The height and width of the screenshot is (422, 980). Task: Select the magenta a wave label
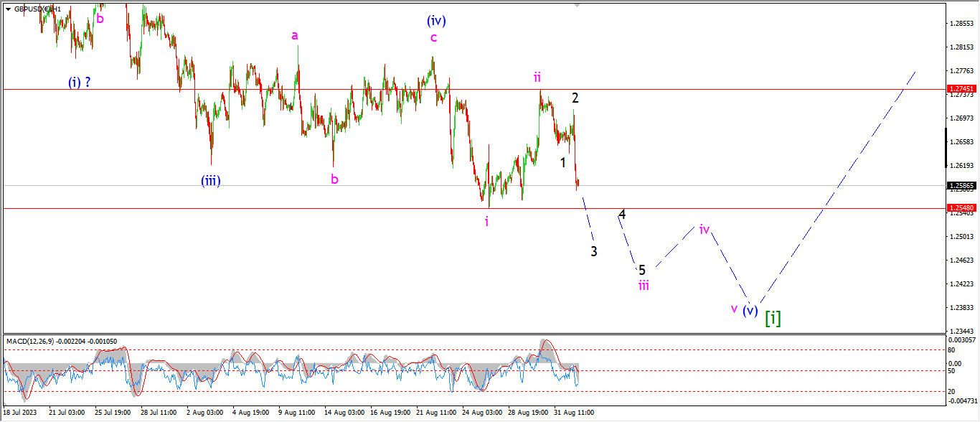294,34
